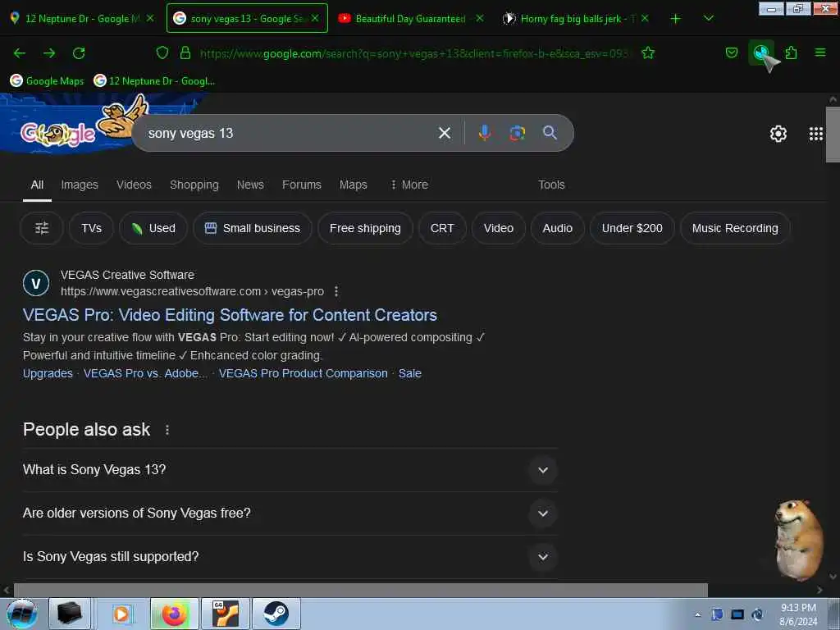The height and width of the screenshot is (630, 840).
Task: Open the VEGAS Pro Video Editing Software result
Action: click(230, 315)
